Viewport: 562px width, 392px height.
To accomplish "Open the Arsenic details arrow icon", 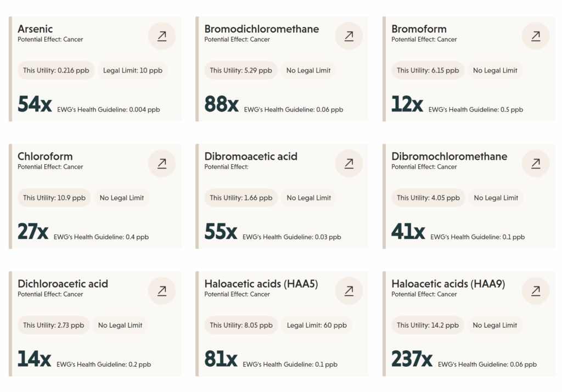I will 162,36.
